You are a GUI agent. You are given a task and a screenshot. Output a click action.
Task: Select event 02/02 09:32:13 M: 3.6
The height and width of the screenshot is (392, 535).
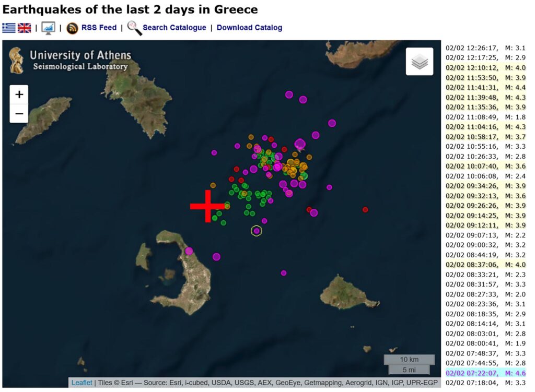tap(485, 196)
